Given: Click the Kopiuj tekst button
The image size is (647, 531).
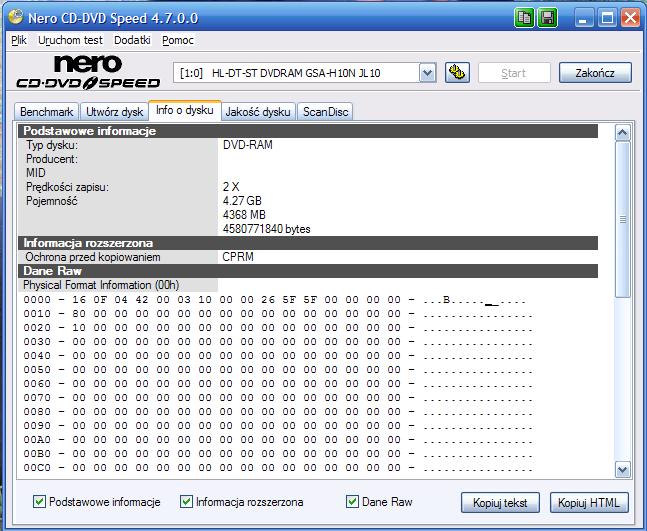Looking at the screenshot, I should click(x=500, y=503).
